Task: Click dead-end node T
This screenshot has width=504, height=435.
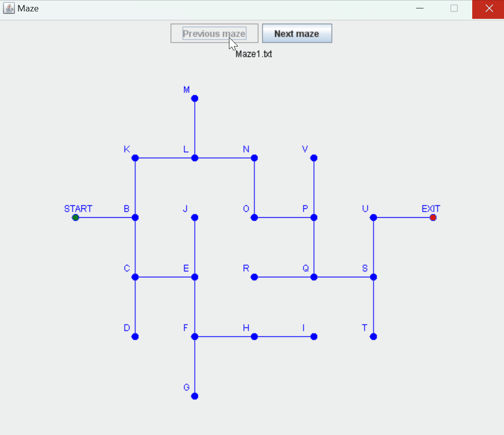Action: pos(373,336)
